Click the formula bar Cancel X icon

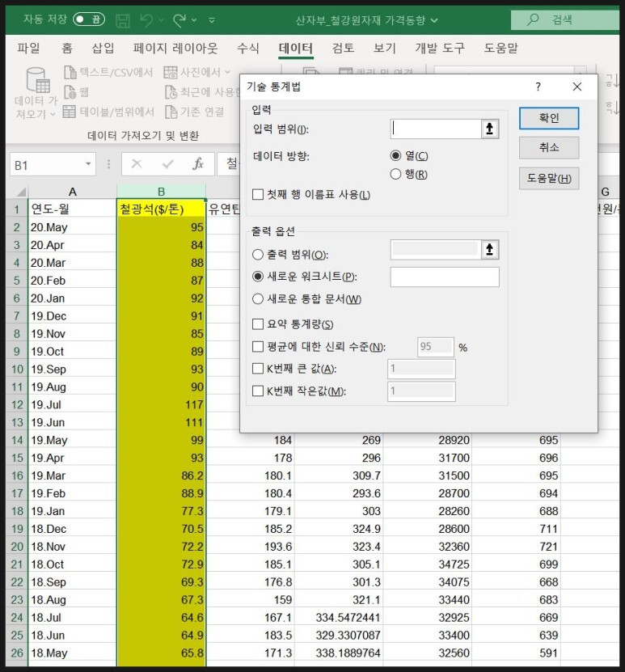(x=137, y=163)
